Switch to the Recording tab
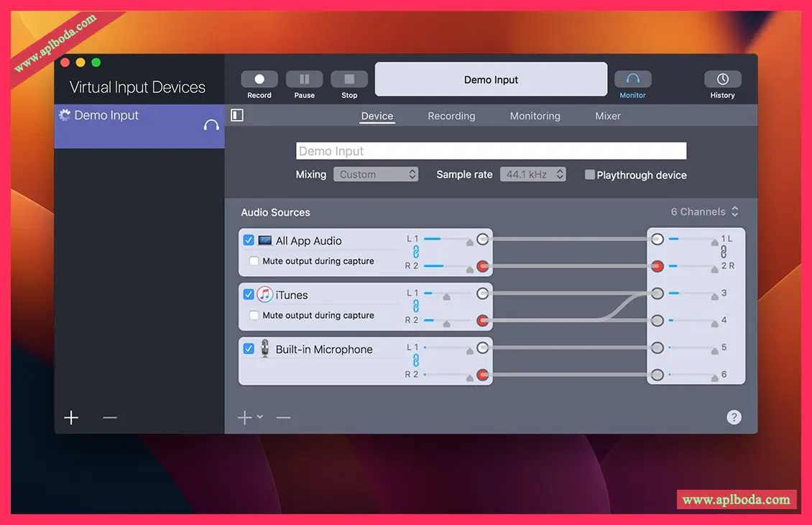 (451, 116)
